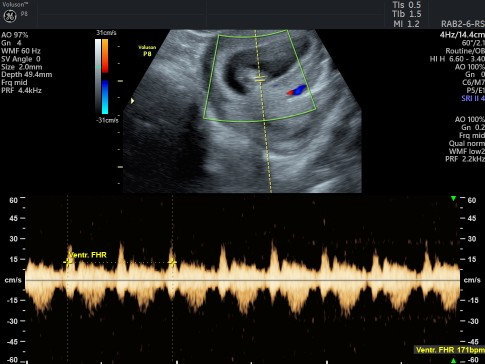Click the Doppler sample volume gate marker
Image resolution: width=485 pixels, height=364 pixels.
pyautogui.click(x=260, y=79)
